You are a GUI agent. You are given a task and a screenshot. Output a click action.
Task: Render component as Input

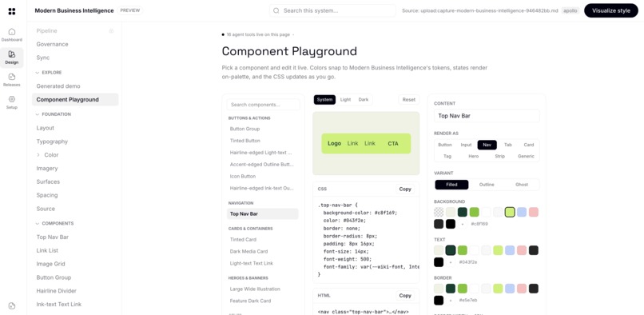466,145
